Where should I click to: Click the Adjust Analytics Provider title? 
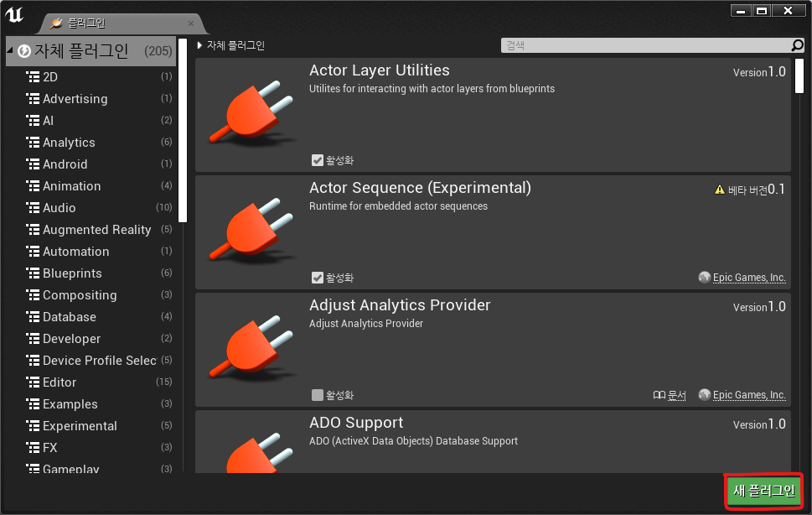(x=400, y=305)
